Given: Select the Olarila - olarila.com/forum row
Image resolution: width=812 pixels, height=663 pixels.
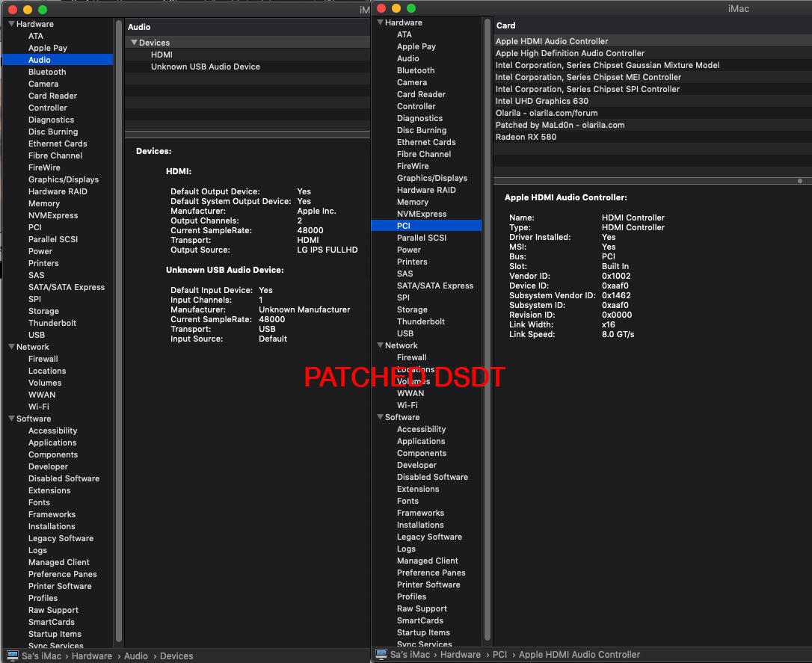Looking at the screenshot, I should click(653, 113).
